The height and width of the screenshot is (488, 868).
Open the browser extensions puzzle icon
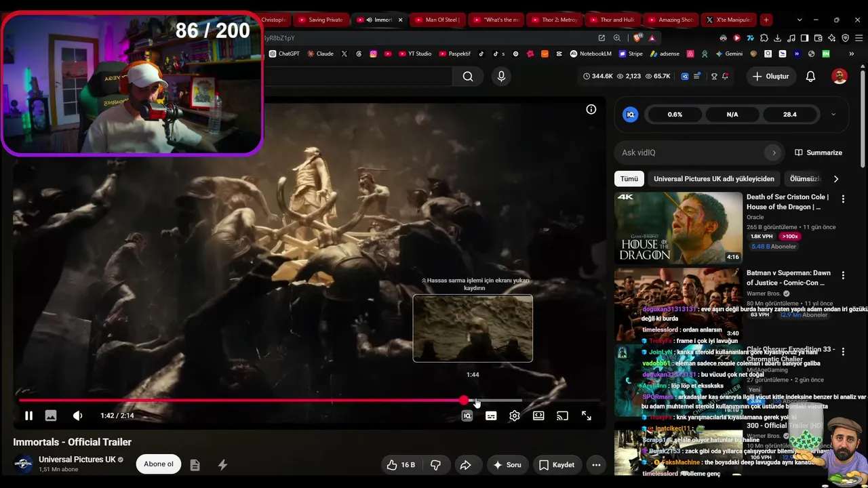coord(764,38)
